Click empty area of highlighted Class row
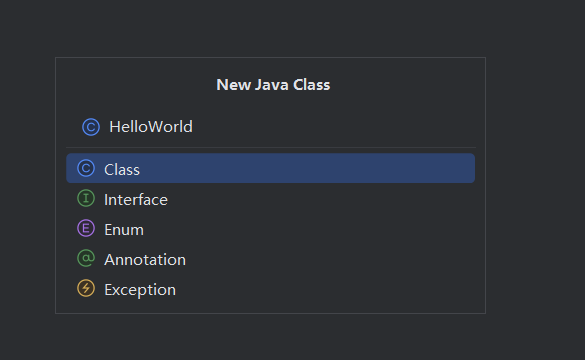The height and width of the screenshot is (360, 585). [306, 168]
